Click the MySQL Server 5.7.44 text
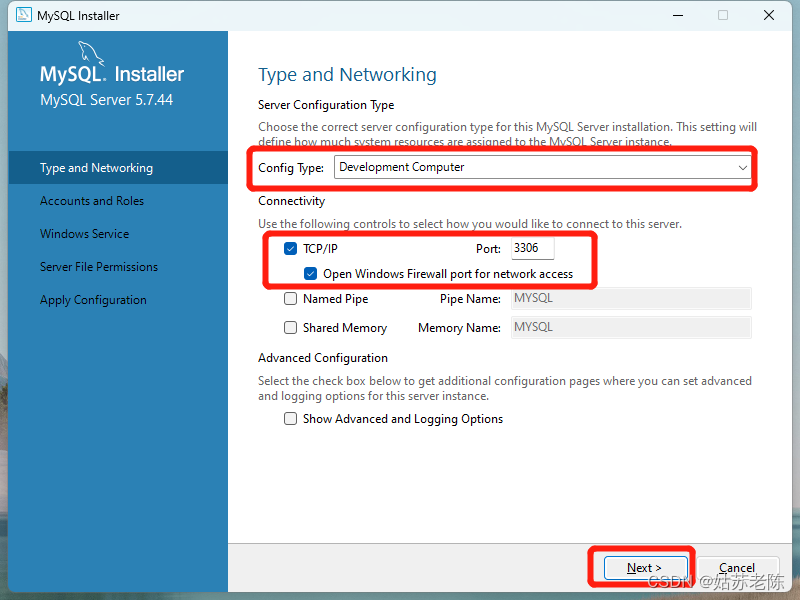The width and height of the screenshot is (800, 600). point(107,100)
